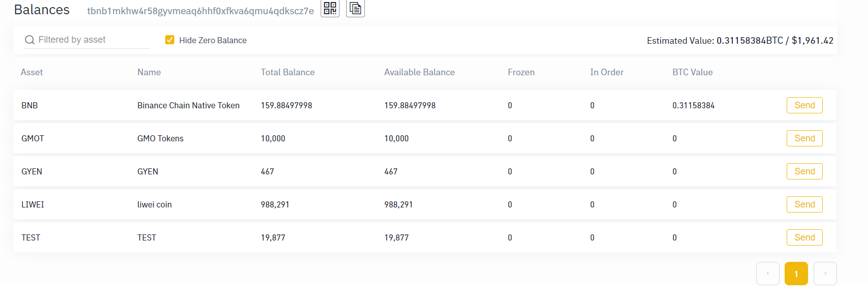Copy wallet address with clipboard icon

coord(355,8)
